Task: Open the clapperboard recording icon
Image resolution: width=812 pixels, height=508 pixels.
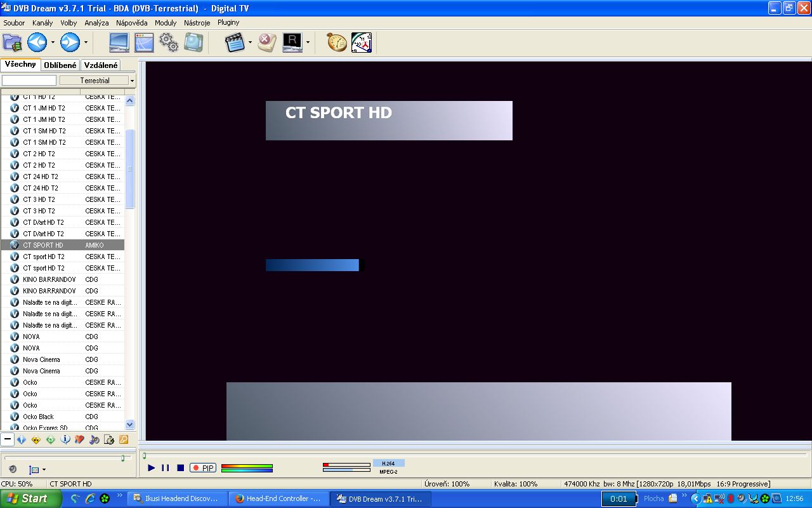Action: (234, 43)
